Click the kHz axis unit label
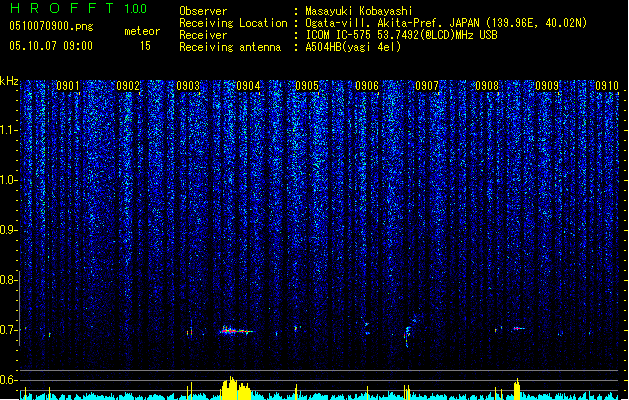 (9, 81)
